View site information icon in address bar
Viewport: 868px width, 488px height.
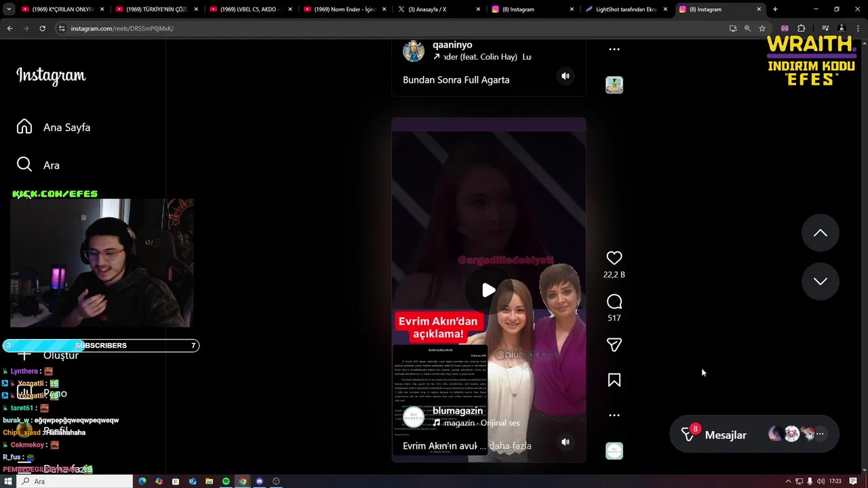pyautogui.click(x=62, y=28)
